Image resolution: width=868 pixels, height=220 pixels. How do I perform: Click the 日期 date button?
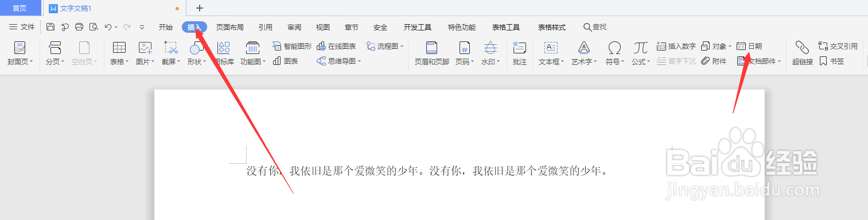[749, 46]
